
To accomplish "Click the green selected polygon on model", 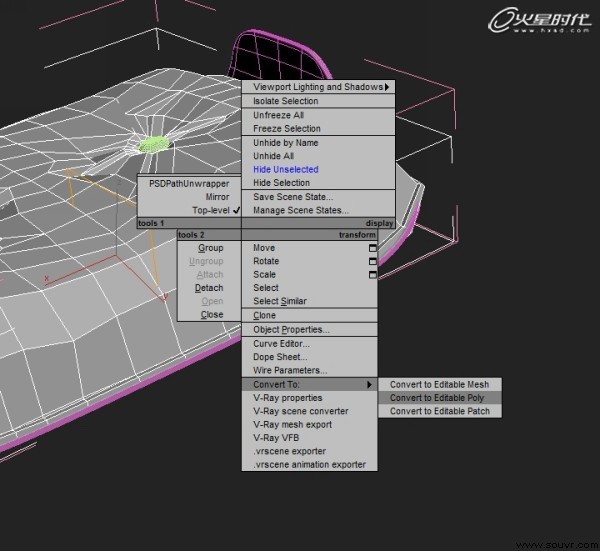I will (154, 145).
